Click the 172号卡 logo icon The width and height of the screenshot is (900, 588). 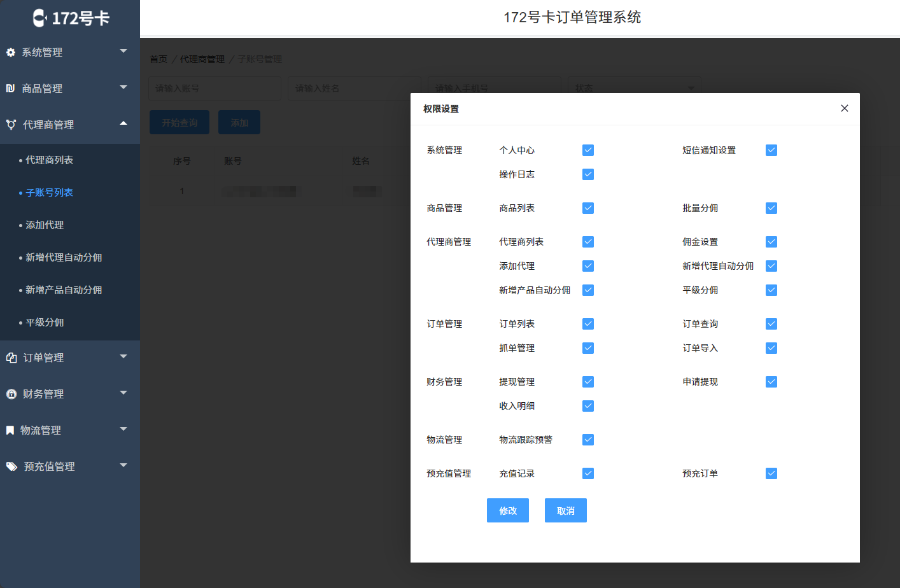coord(39,18)
